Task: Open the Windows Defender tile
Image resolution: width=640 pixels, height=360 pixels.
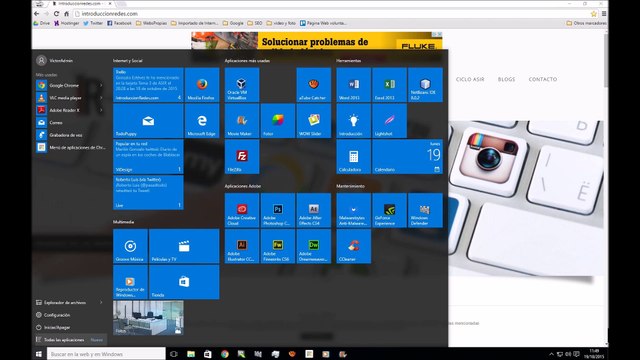Action: (425, 210)
